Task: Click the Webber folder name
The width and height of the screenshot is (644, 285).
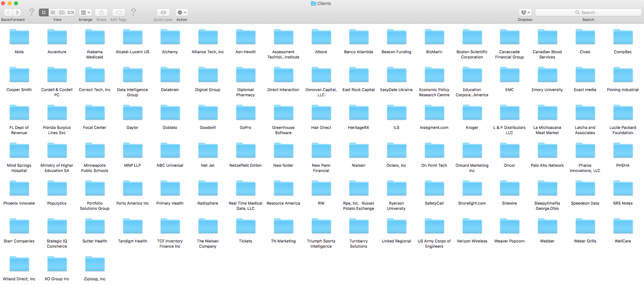Action: coord(547,241)
